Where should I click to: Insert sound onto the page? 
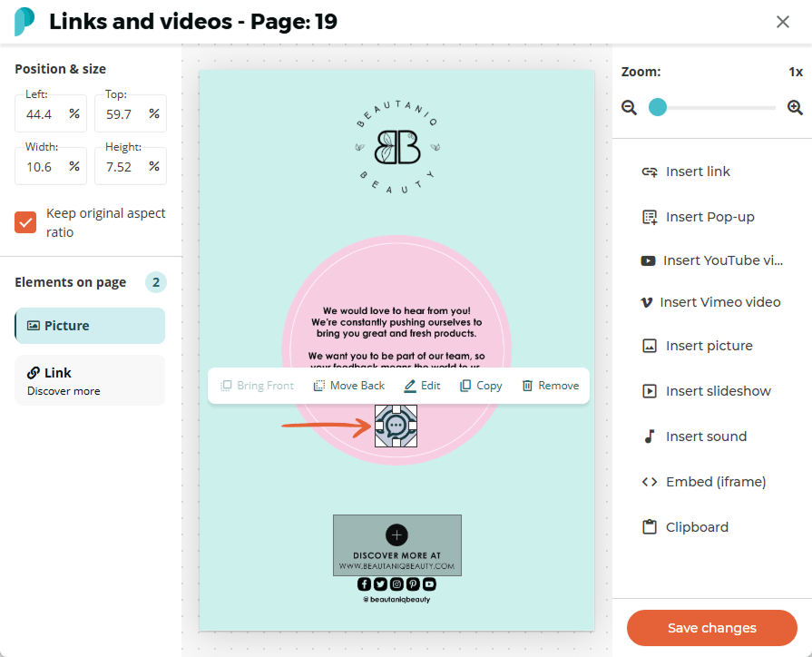694,436
